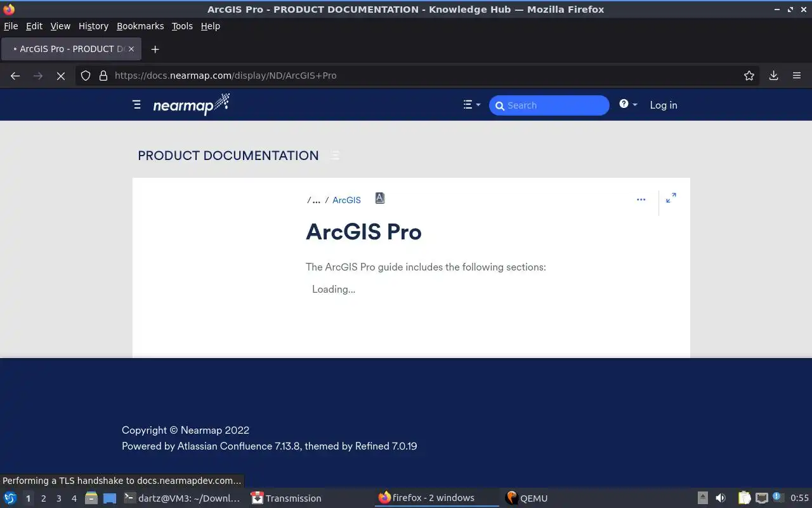The image size is (812, 508).
Task: Click the taskbar clock showing 0:55
Action: tap(799, 498)
